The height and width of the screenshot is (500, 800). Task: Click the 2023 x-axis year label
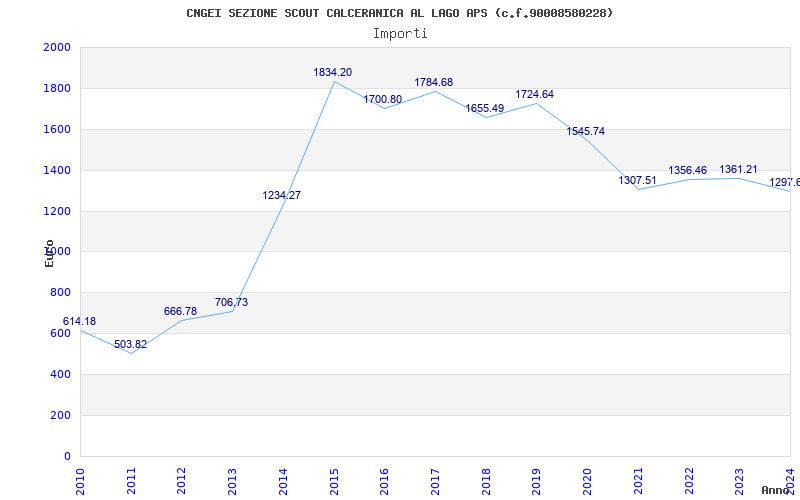click(739, 480)
